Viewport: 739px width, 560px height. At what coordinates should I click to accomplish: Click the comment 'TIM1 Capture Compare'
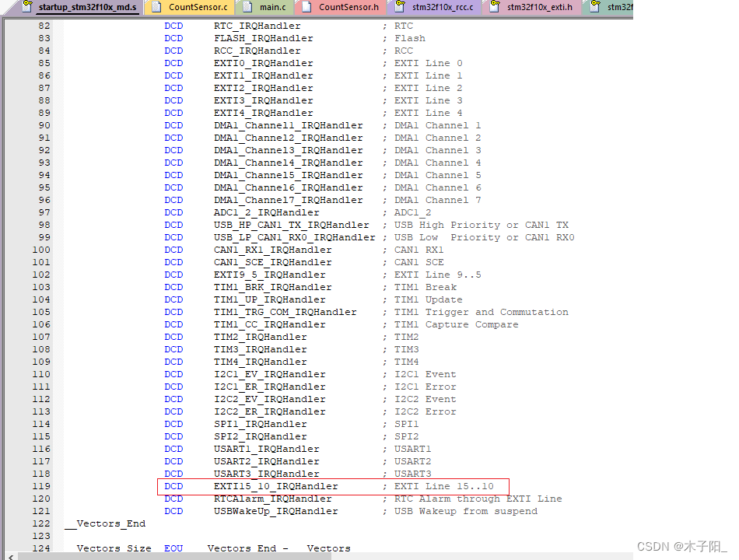tap(456, 325)
